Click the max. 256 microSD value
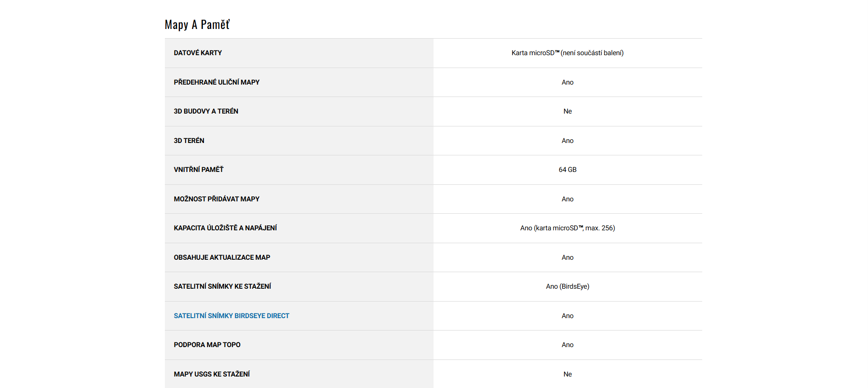The width and height of the screenshot is (868, 388). 567,228
